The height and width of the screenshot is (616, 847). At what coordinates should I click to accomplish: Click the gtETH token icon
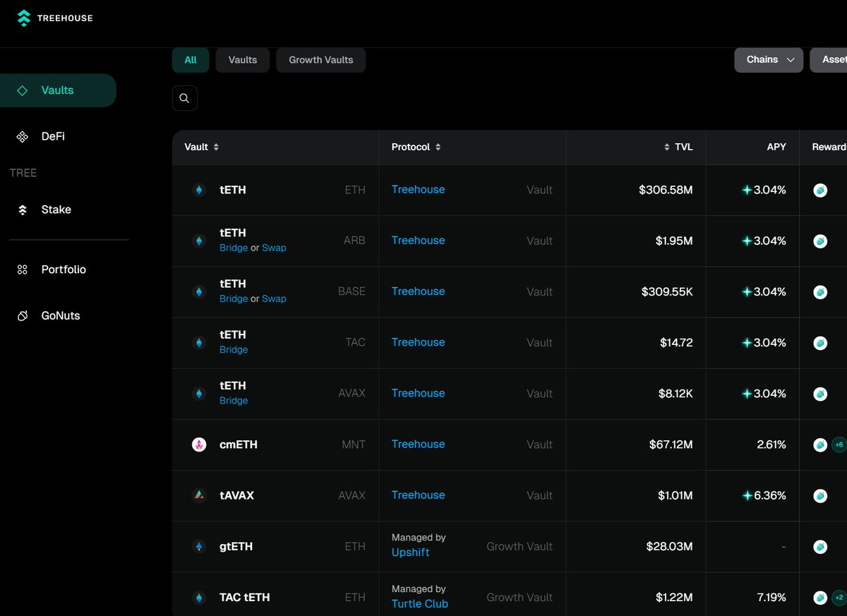click(x=199, y=546)
